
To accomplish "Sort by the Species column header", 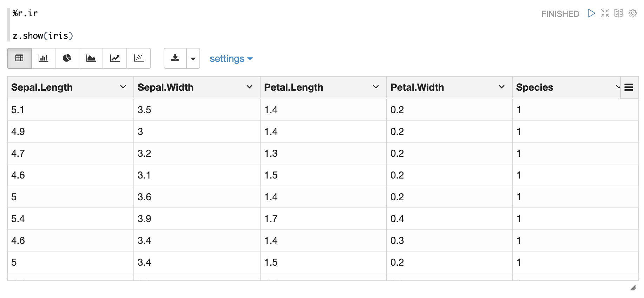I will [534, 87].
